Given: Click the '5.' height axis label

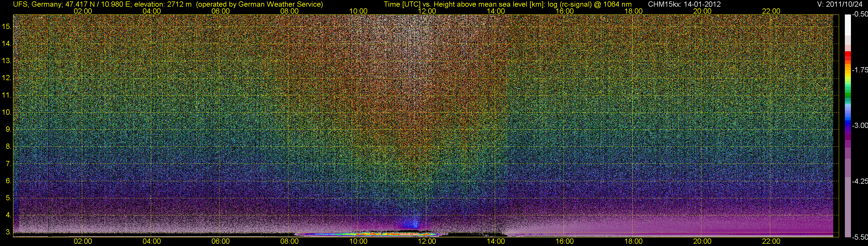Looking at the screenshot, I should click(8, 198).
